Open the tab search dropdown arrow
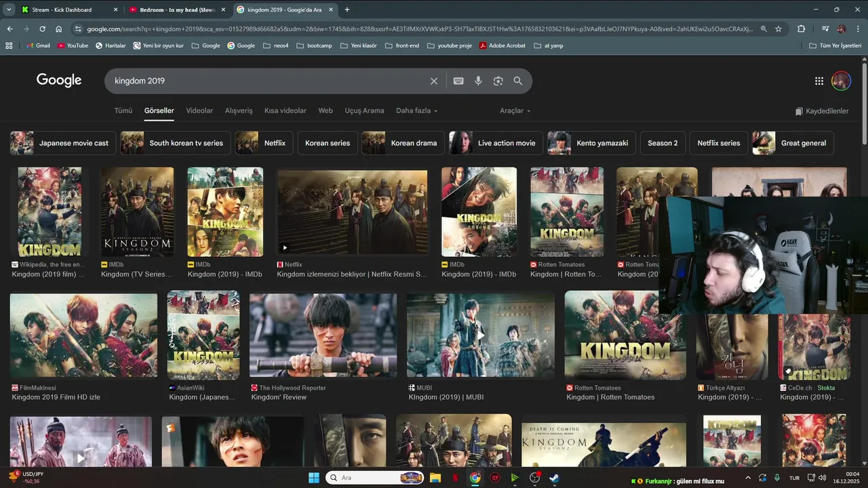 (9, 9)
